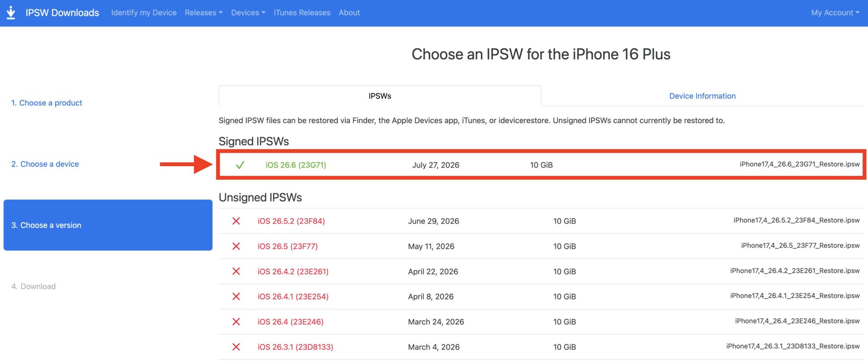
Task: Click filename iPhone17,4_26.5.2_23F84_Restore.ipsw
Action: [796, 220]
